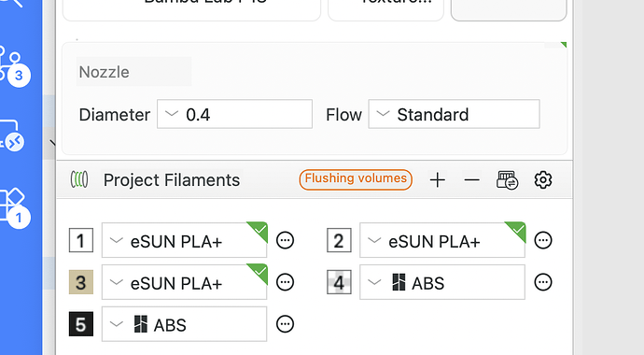Change color of filament 3 tan swatch
This screenshot has height=355, width=644.
pyautogui.click(x=81, y=282)
